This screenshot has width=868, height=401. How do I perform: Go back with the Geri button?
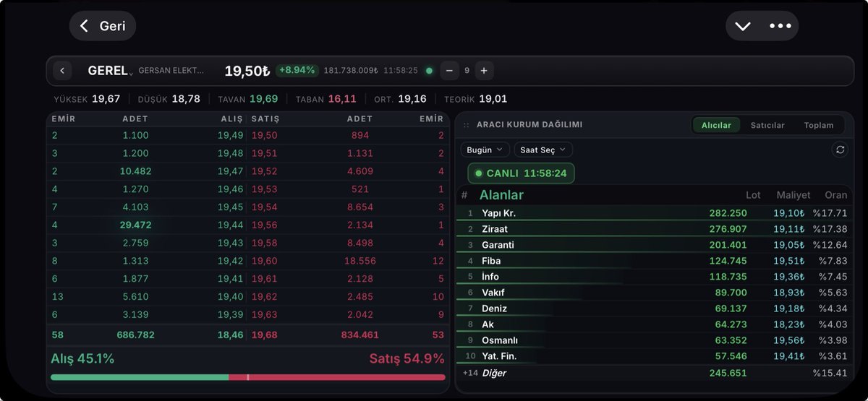[103, 26]
